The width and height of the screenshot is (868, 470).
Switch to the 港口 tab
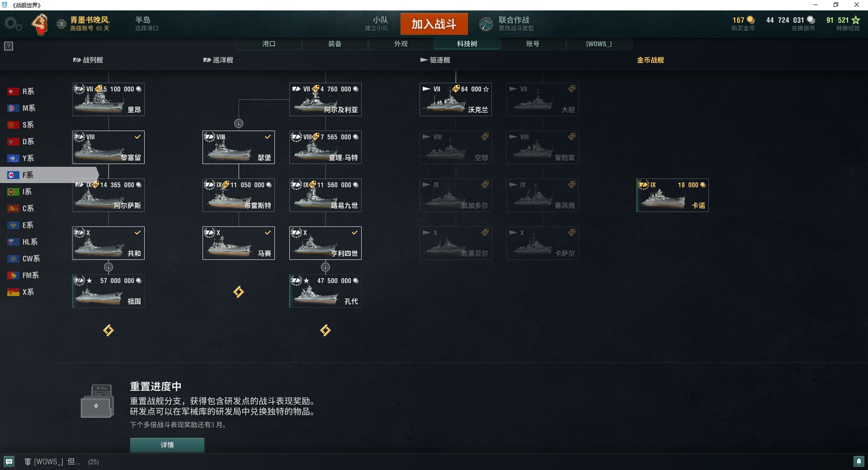[x=269, y=44]
